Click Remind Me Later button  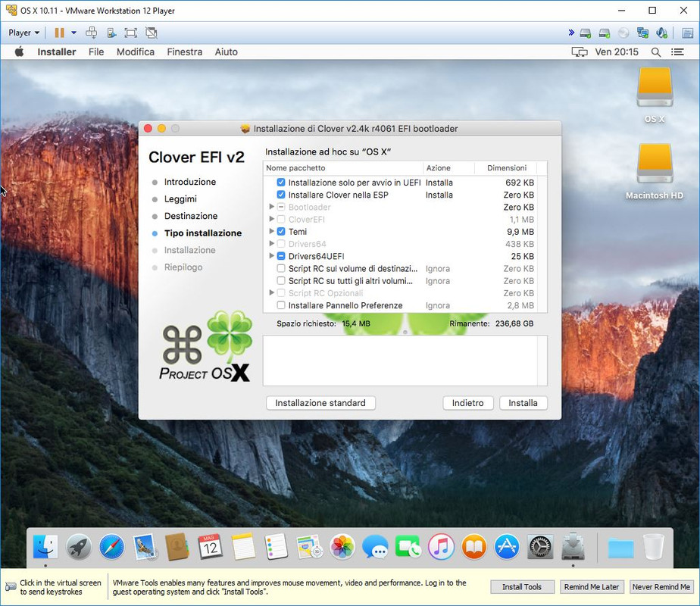pos(592,587)
